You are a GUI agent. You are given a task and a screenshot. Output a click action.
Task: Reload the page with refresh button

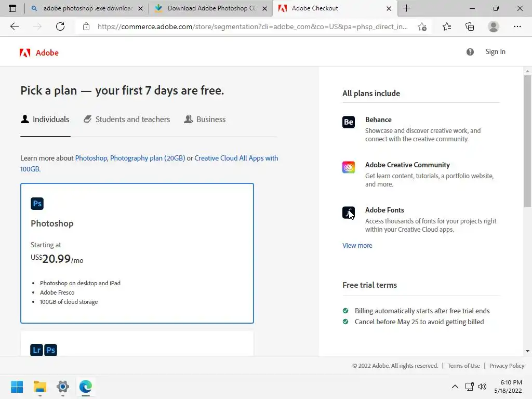(x=60, y=26)
